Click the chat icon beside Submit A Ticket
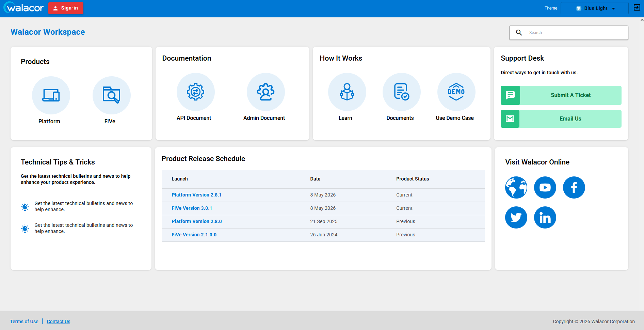Screen dimensions: 644x330 coord(511,95)
